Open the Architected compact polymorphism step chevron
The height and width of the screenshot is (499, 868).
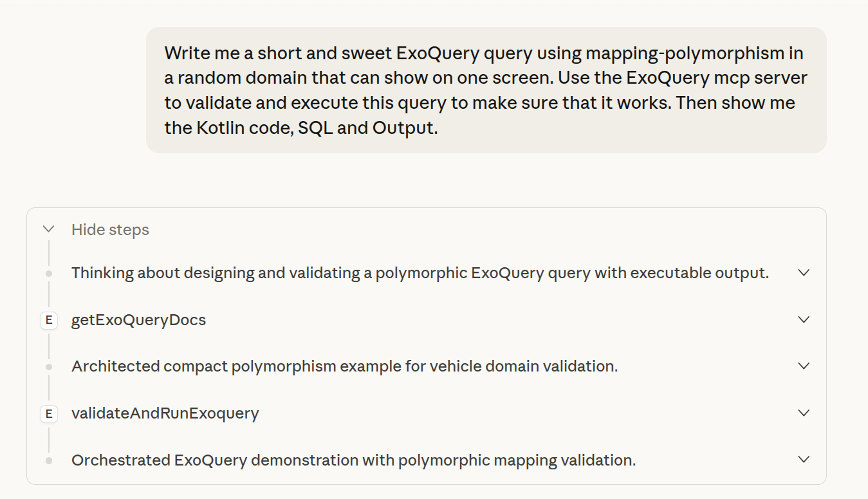click(802, 366)
